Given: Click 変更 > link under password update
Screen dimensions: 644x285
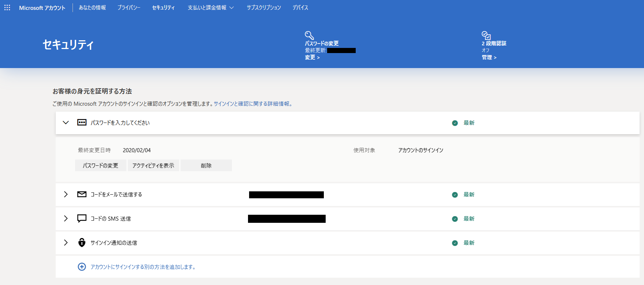Looking at the screenshot, I should (x=312, y=57).
